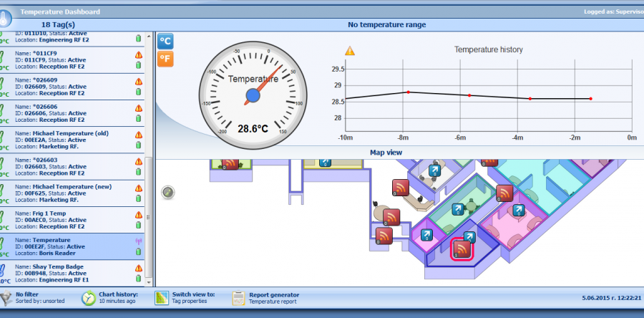
Task: Click the round compass control on the map
Action: (x=168, y=192)
